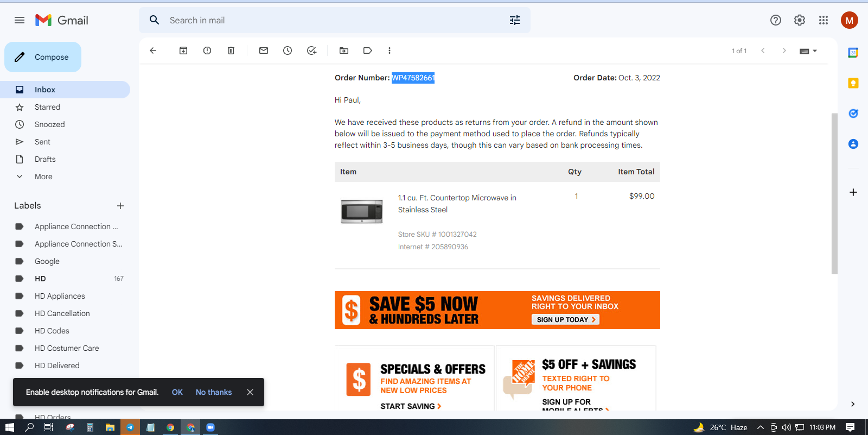Click OK on the notifications prompt
The height and width of the screenshot is (435, 868).
click(x=177, y=392)
